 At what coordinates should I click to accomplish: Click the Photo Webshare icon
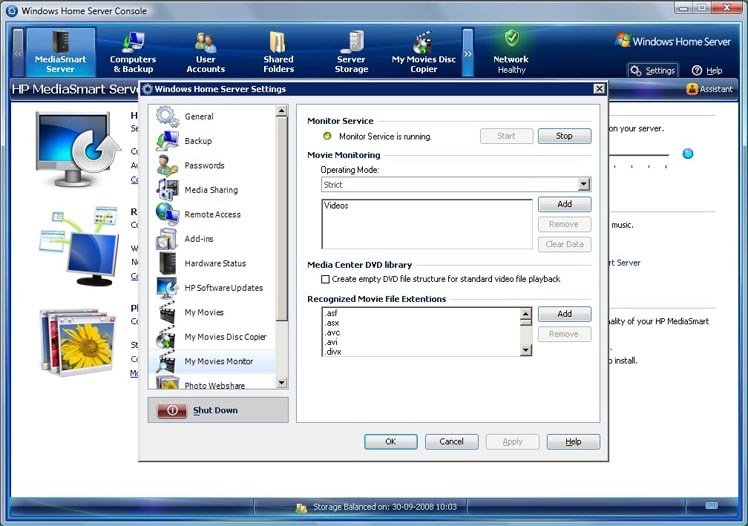pos(167,383)
